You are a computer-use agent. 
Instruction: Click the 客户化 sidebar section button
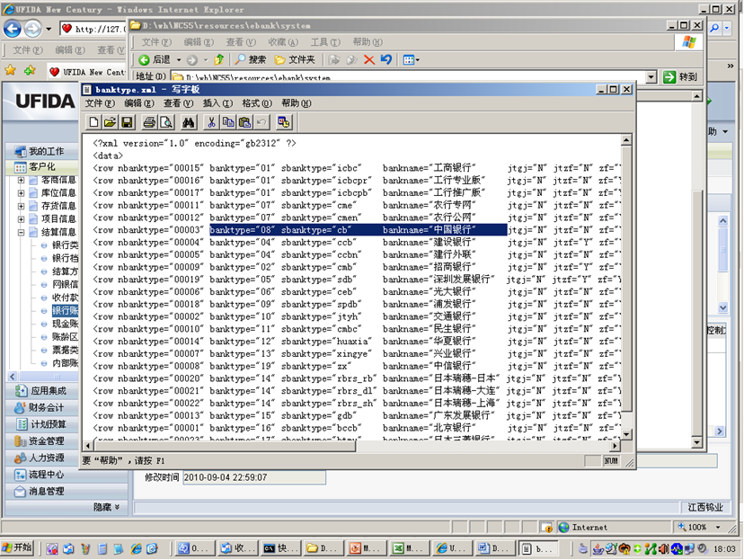[x=41, y=167]
